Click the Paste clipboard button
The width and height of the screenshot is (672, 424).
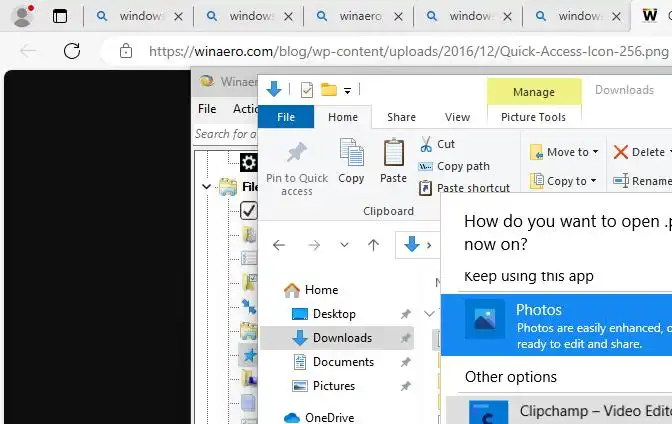(393, 161)
